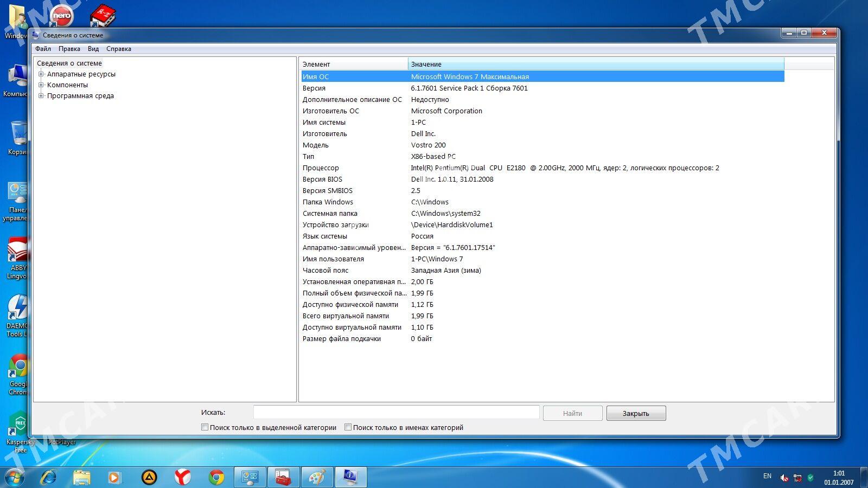Click the Найти button
The width and height of the screenshot is (868, 488).
click(572, 413)
